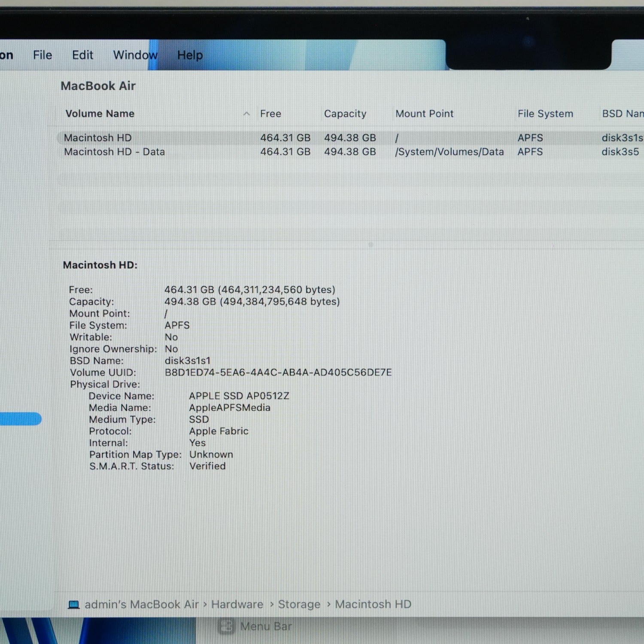Click the value 464.31 GB (464,311,234,560 bytes)

click(x=250, y=290)
